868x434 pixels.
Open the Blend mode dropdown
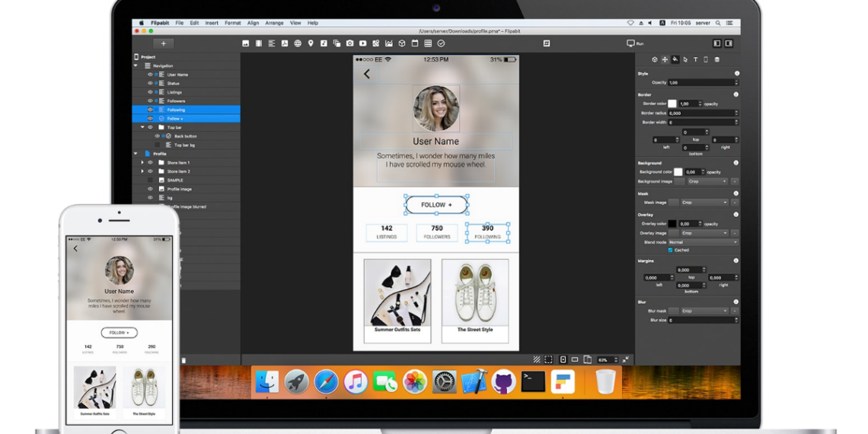703,242
